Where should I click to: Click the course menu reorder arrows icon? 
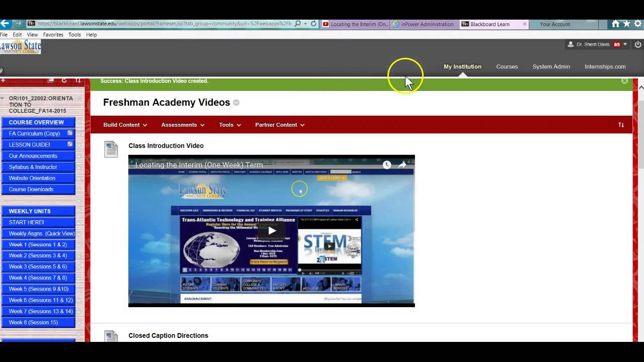pyautogui.click(x=77, y=80)
